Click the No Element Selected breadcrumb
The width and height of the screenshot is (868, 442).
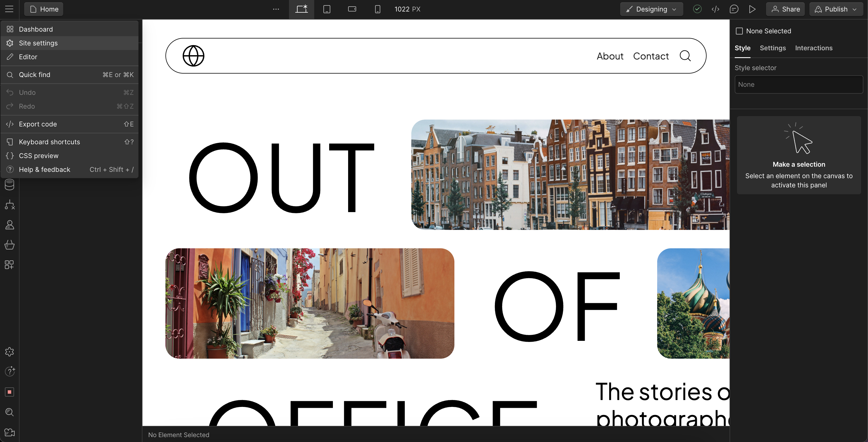(179, 435)
